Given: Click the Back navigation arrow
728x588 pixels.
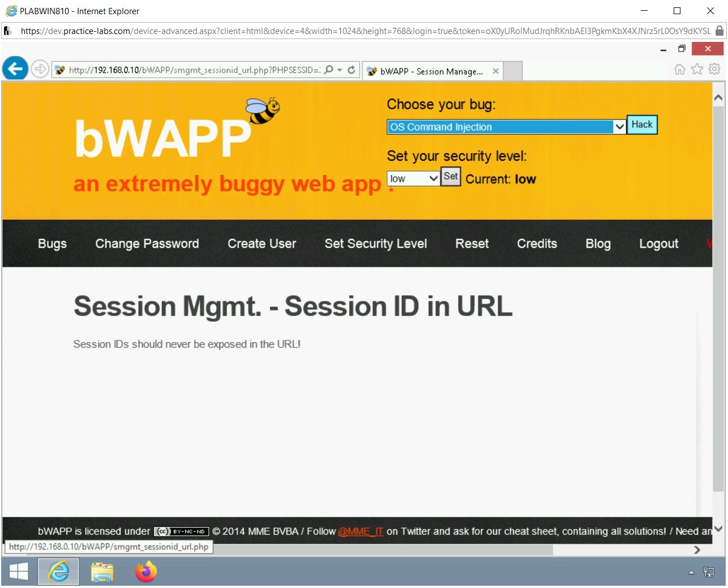Looking at the screenshot, I should [x=15, y=69].
